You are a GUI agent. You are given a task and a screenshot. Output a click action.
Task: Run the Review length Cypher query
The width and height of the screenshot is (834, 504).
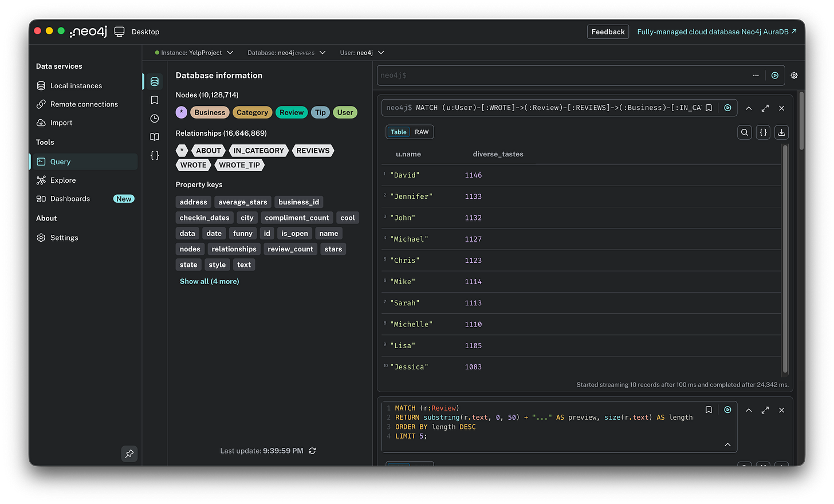(x=727, y=409)
